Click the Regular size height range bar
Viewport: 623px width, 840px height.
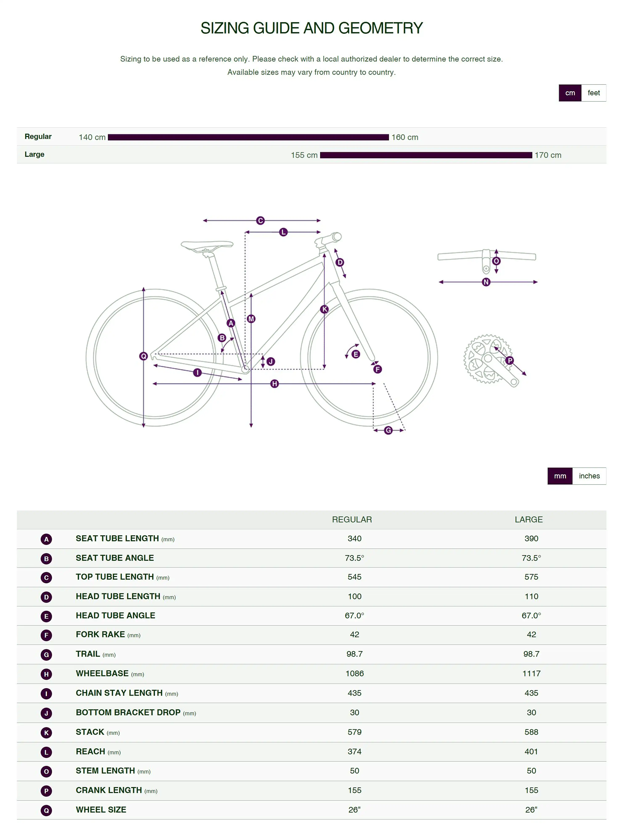click(248, 137)
